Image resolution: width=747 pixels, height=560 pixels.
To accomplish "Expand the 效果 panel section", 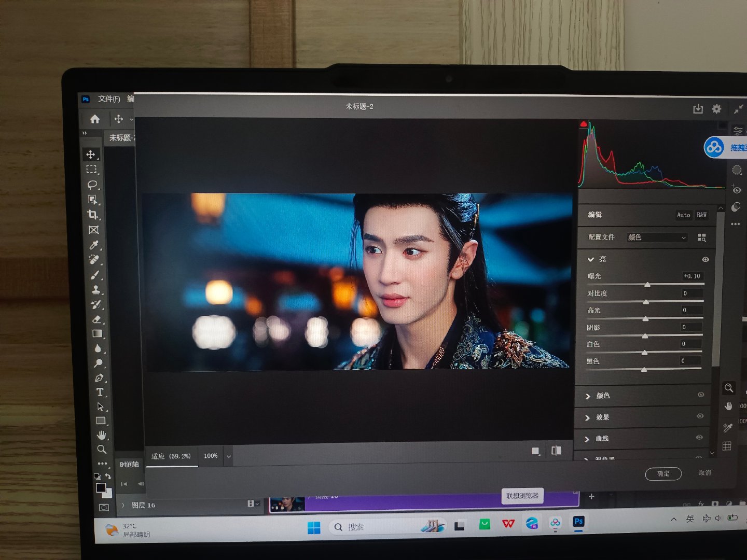I will pos(587,418).
